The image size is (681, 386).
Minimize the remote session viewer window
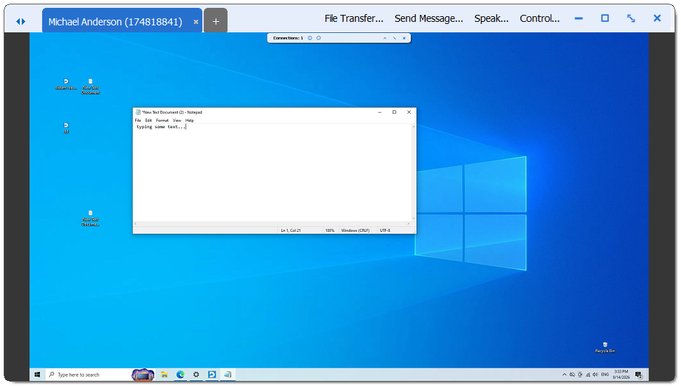(579, 18)
